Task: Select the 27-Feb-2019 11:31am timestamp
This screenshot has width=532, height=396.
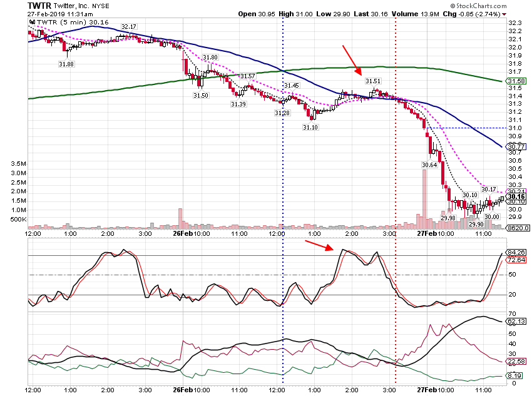Action: coord(60,14)
